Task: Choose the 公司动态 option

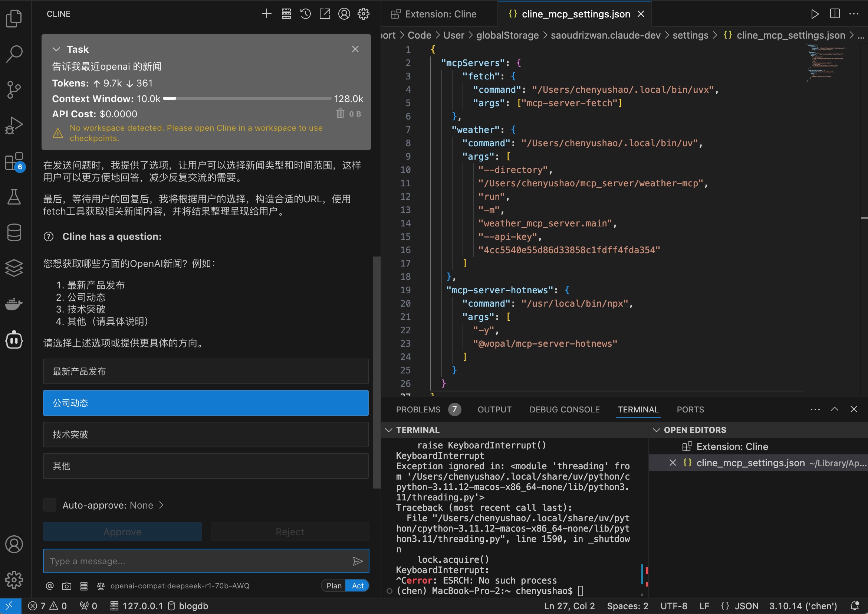Action: point(206,403)
